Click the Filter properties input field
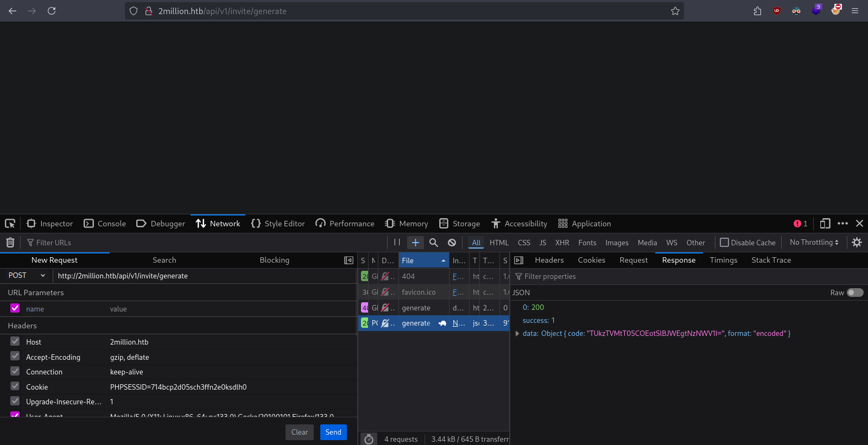 click(x=688, y=277)
